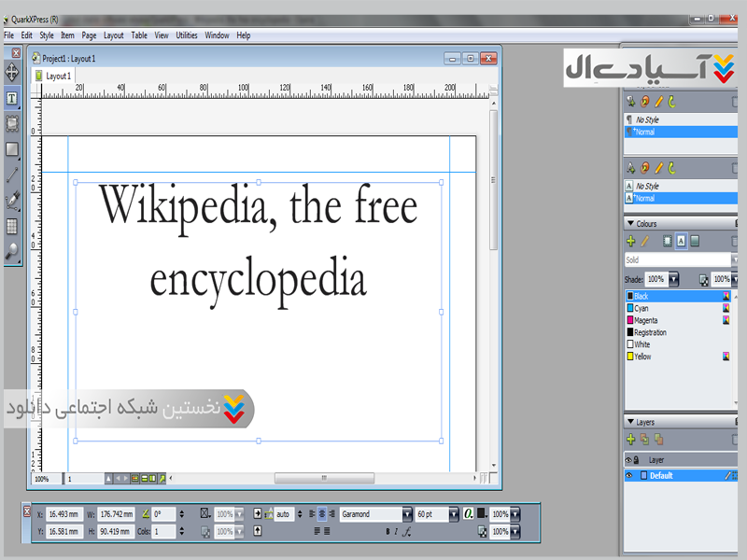Image resolution: width=747 pixels, height=560 pixels.
Task: Collapse the Colours panel
Action: (x=630, y=224)
